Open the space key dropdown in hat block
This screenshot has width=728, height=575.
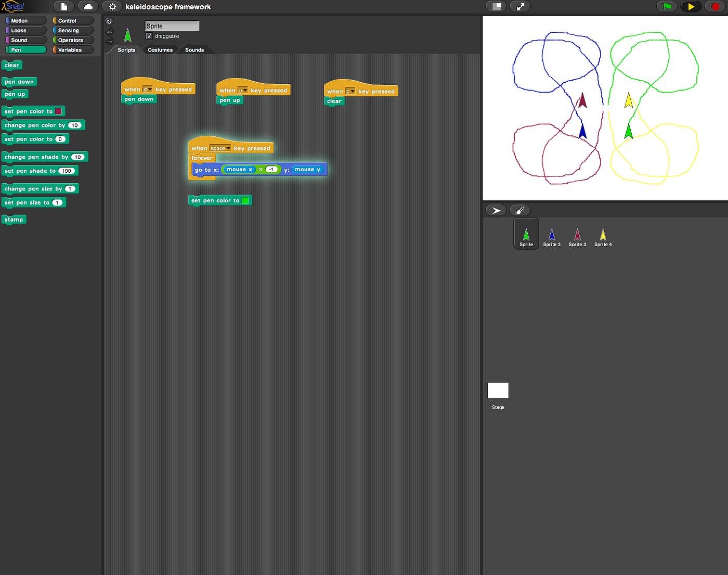(x=220, y=148)
